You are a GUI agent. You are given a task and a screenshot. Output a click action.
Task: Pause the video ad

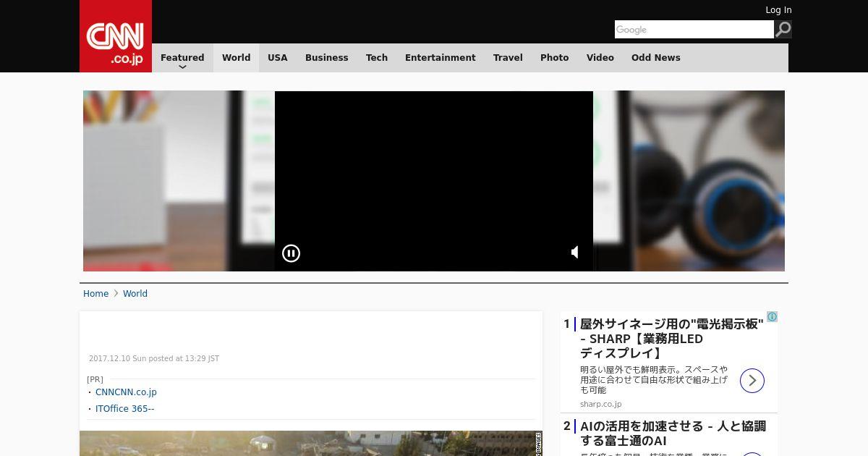pyautogui.click(x=291, y=253)
